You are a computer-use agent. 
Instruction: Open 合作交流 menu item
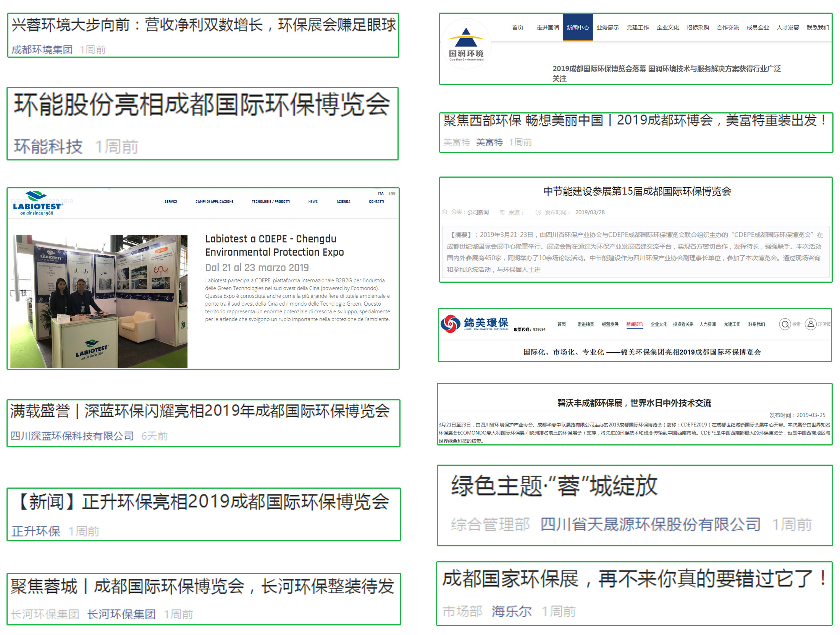pos(728,28)
